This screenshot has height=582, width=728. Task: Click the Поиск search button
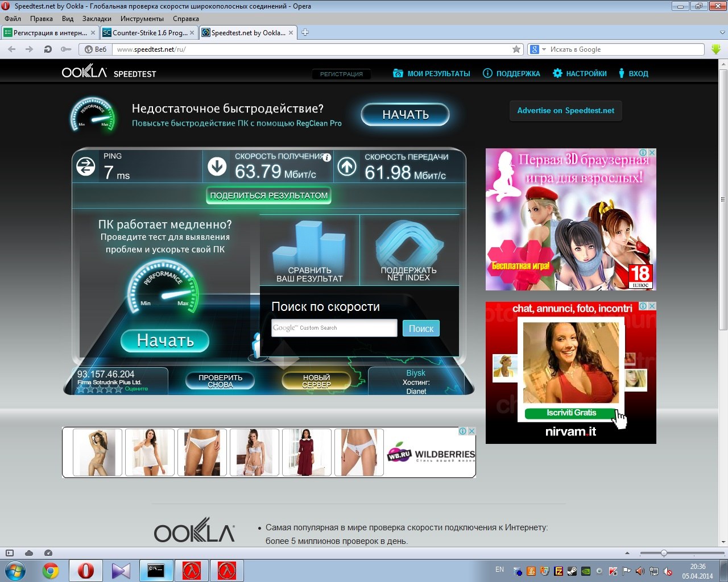click(421, 329)
